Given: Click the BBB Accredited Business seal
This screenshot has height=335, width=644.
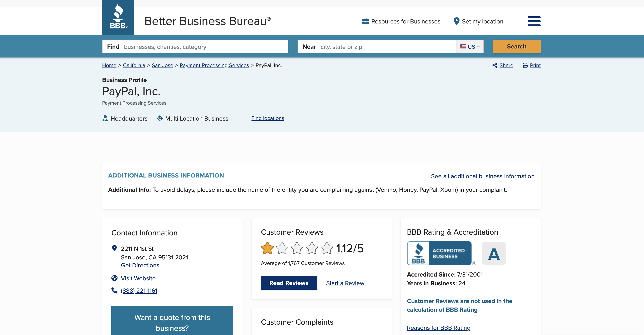Looking at the screenshot, I should [439, 253].
